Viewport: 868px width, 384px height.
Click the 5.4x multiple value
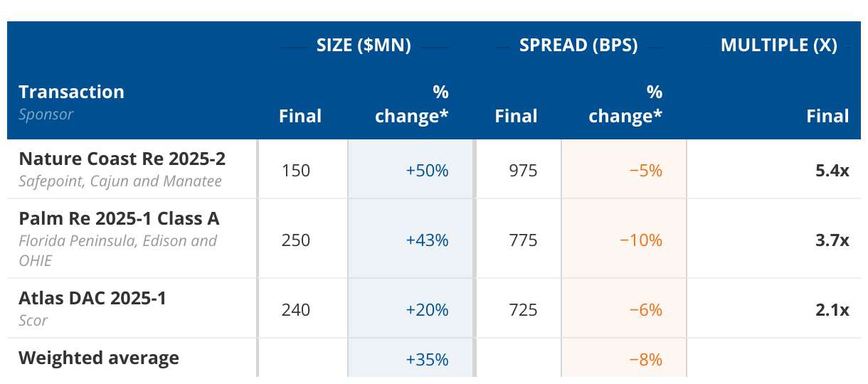(x=832, y=171)
